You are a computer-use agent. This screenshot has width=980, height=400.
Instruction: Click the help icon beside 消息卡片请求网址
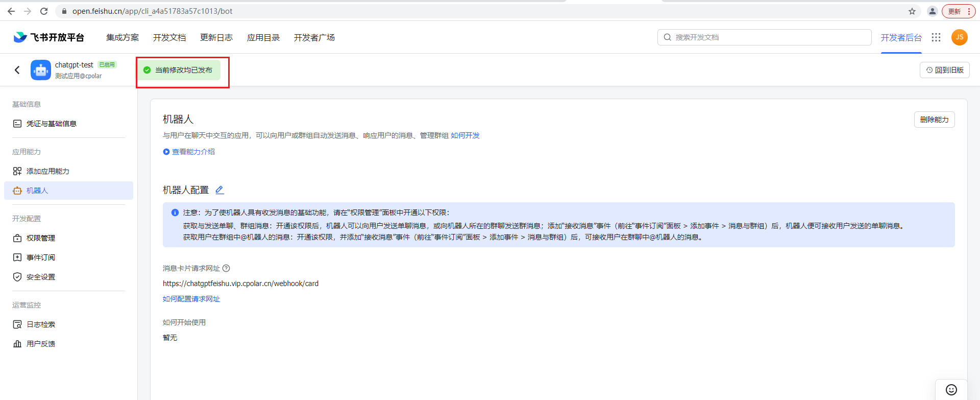pos(226,268)
